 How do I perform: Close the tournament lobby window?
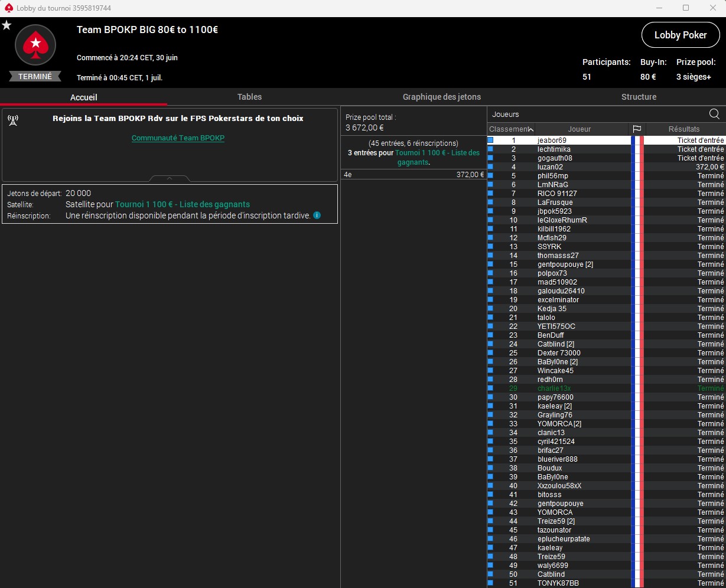712,8
